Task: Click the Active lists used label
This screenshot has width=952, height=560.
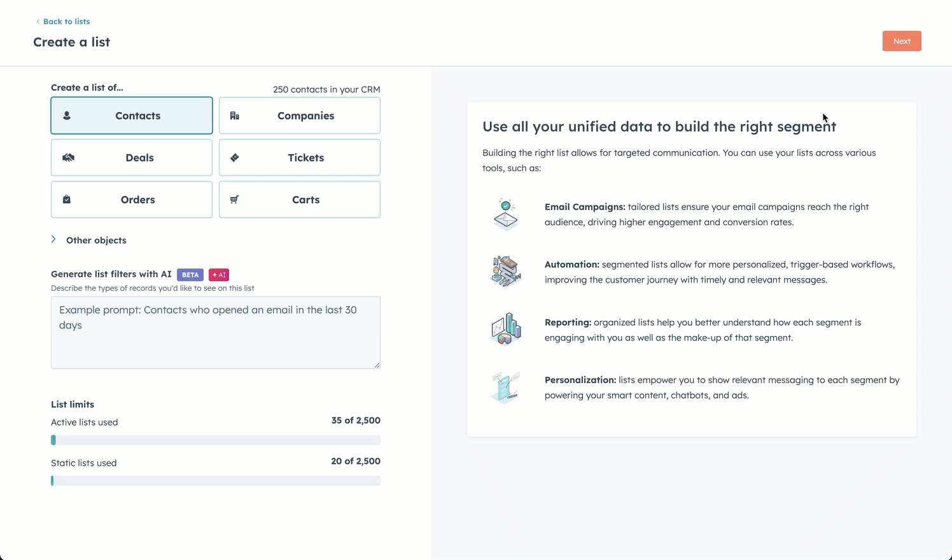Action: coord(84,423)
